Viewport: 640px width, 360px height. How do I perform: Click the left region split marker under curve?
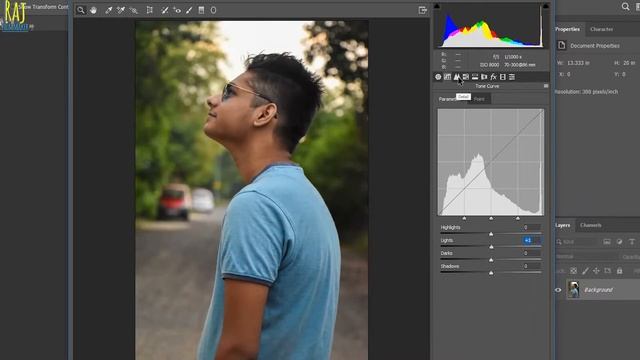[464, 219]
